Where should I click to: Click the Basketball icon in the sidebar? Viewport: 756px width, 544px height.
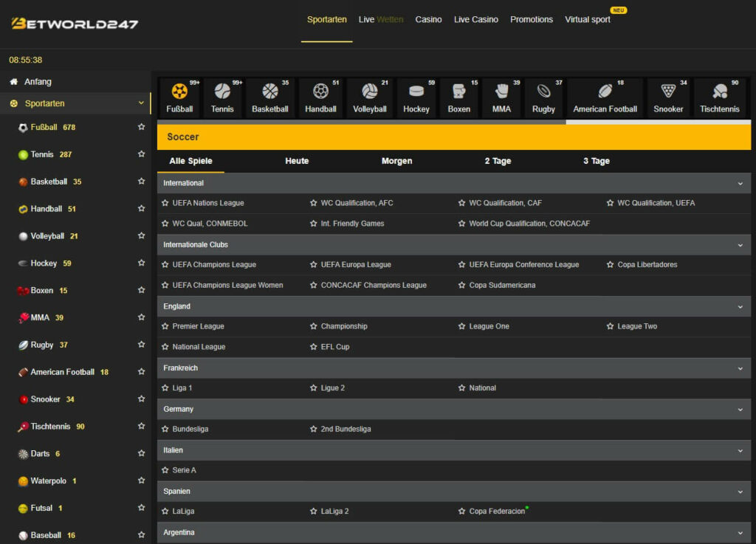23,182
